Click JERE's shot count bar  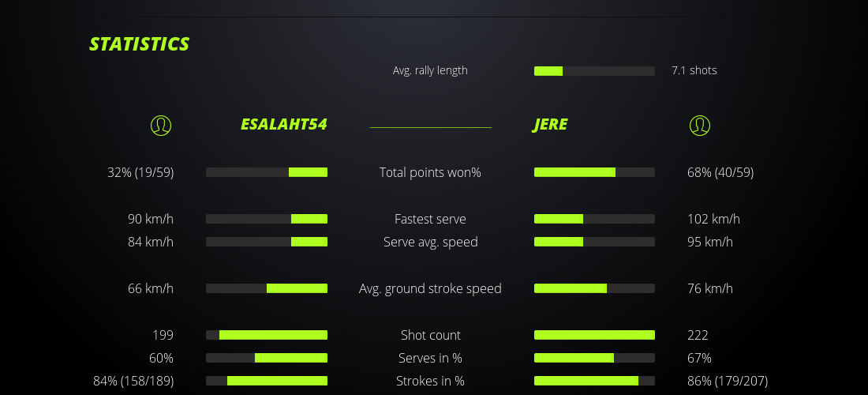click(x=594, y=335)
